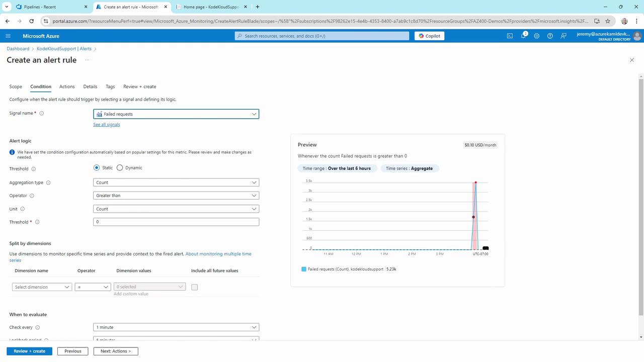644x362 pixels.
Task: Open portal settings gear icon
Action: [537, 36]
